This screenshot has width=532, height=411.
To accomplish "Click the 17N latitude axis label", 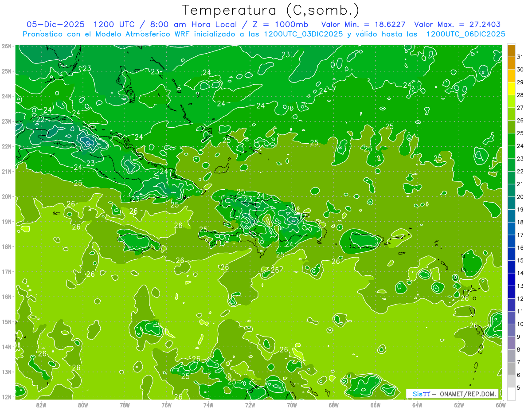I will [x=7, y=271].
